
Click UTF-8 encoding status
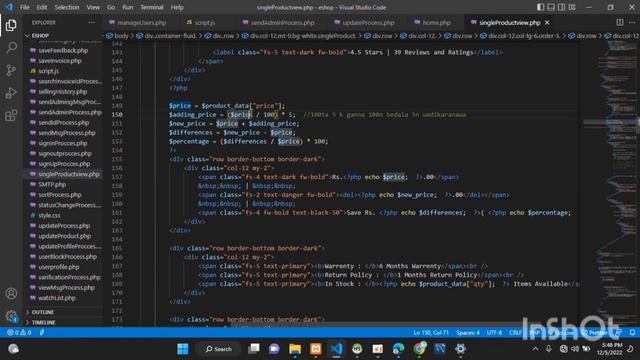(494, 333)
